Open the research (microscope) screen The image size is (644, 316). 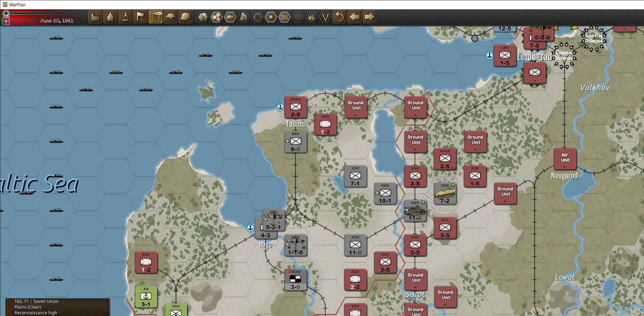coord(125,17)
